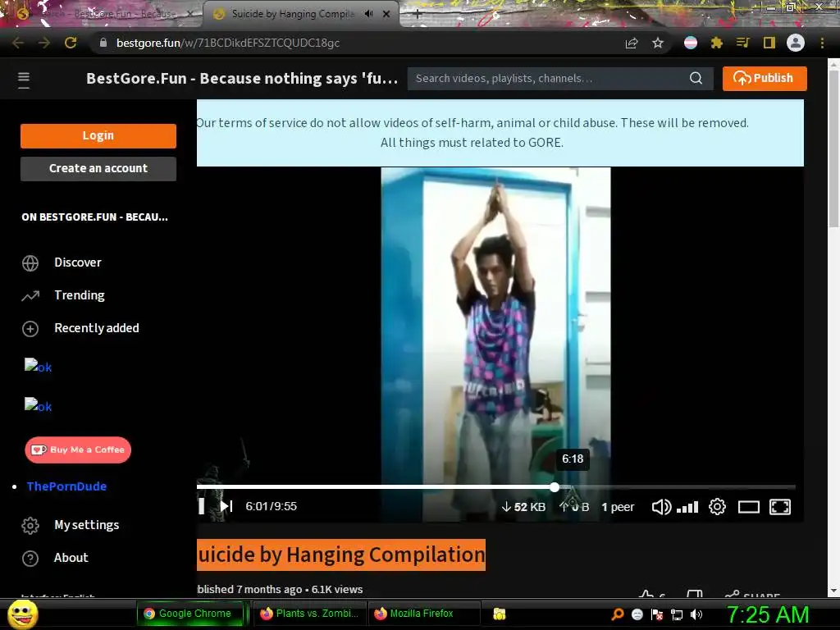Click the magnifier search icon
The height and width of the screenshot is (630, 840).
pos(696,78)
